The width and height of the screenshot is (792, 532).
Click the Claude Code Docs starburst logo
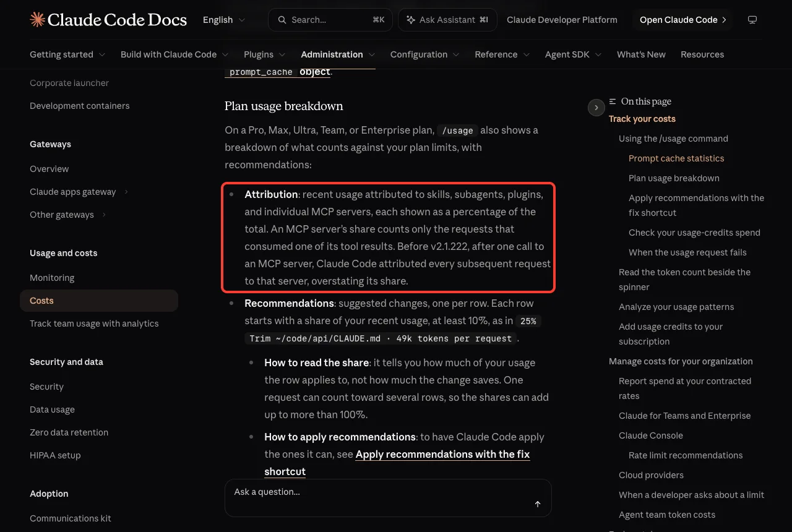[x=37, y=20]
